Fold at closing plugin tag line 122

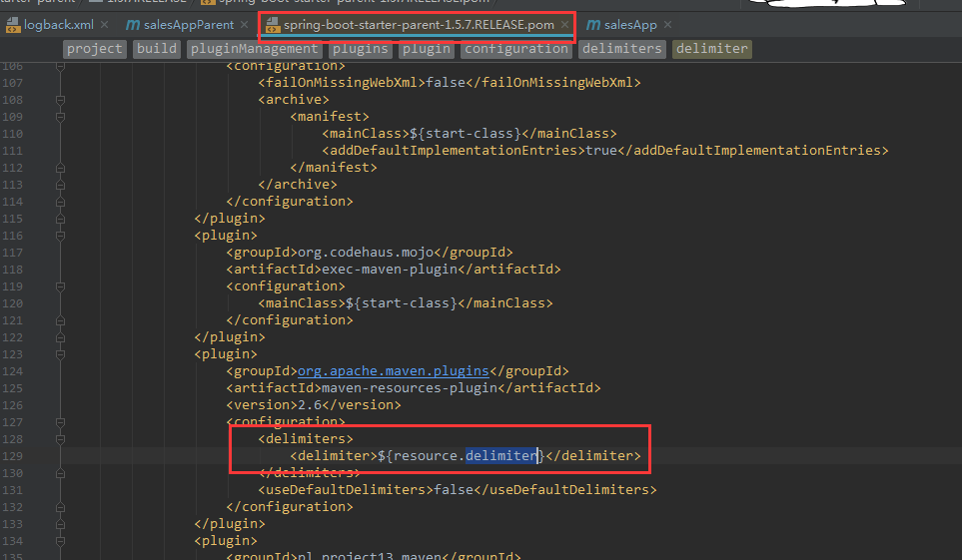[60, 337]
